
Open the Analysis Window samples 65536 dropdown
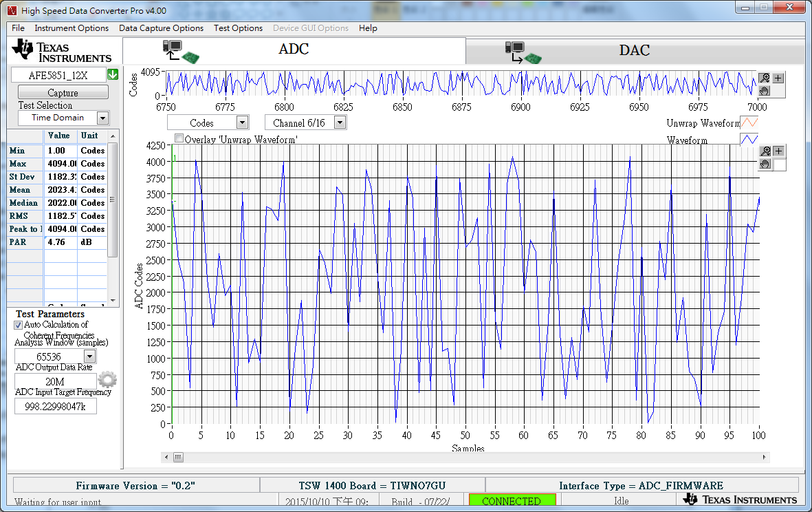coord(89,356)
